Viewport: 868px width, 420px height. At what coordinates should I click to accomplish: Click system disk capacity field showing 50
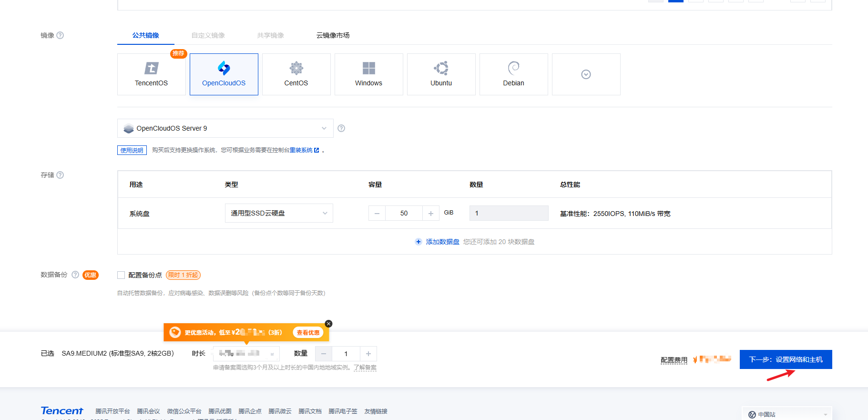point(404,213)
